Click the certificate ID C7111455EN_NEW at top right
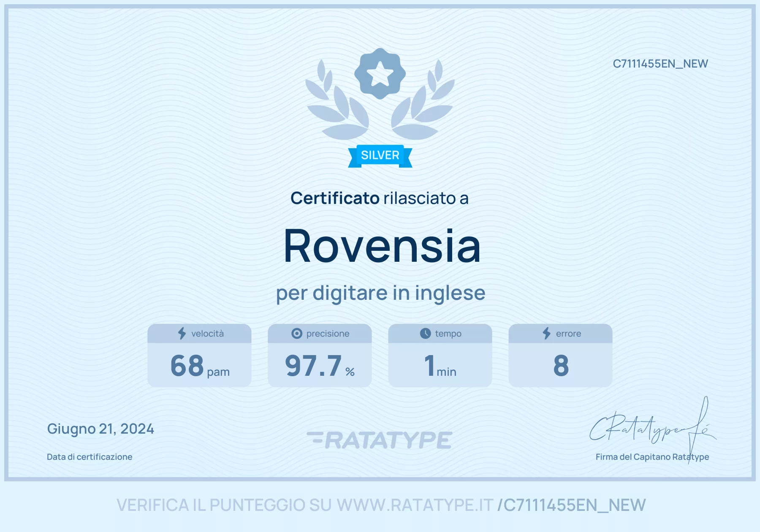The width and height of the screenshot is (760, 532). 660,64
